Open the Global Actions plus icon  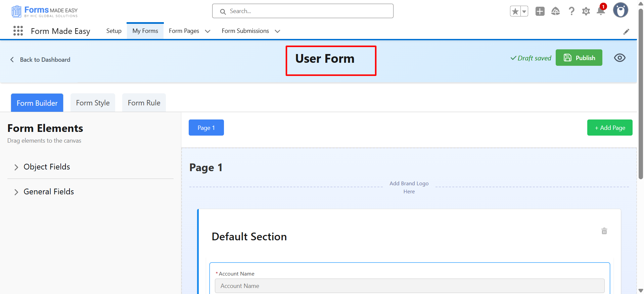coord(540,11)
